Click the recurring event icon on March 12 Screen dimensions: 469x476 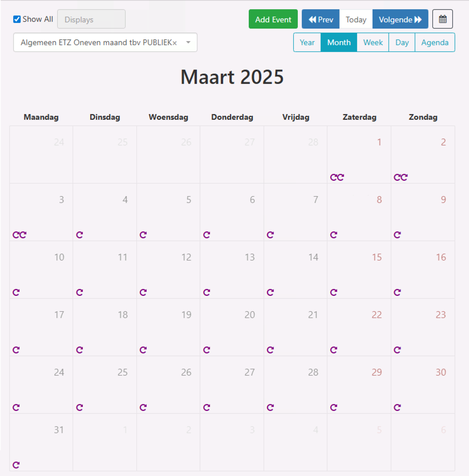click(143, 292)
